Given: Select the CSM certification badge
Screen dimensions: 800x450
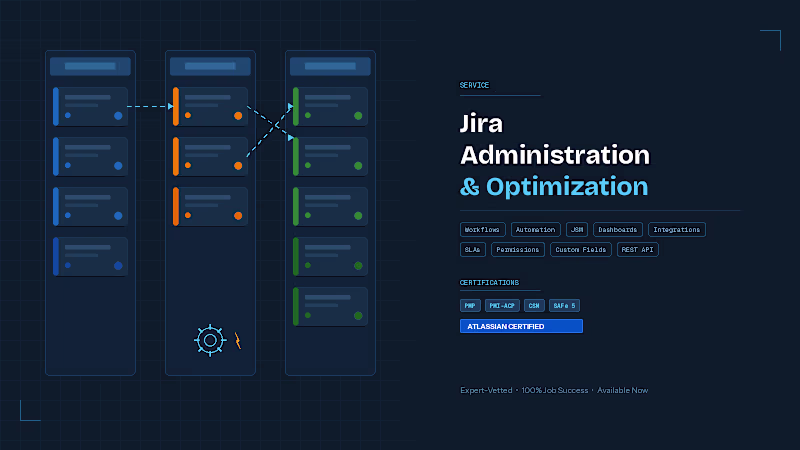Looking at the screenshot, I should pyautogui.click(x=534, y=306).
